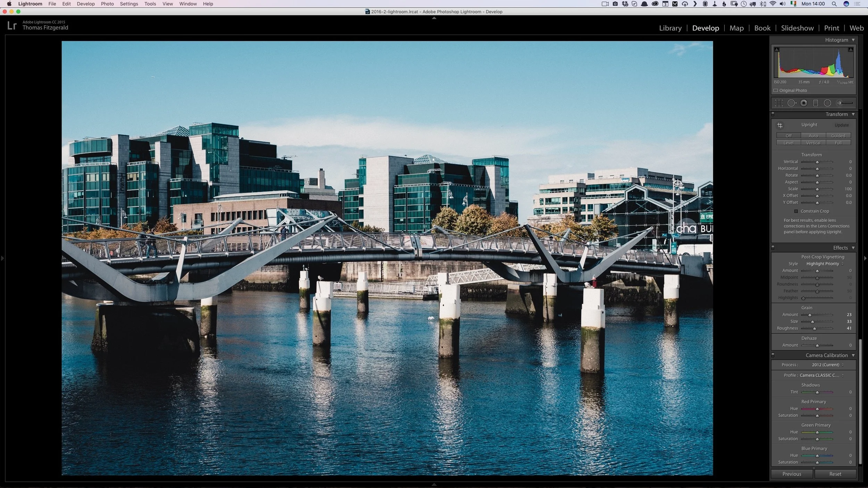Open the Photo menu
The image size is (868, 488).
(107, 4)
